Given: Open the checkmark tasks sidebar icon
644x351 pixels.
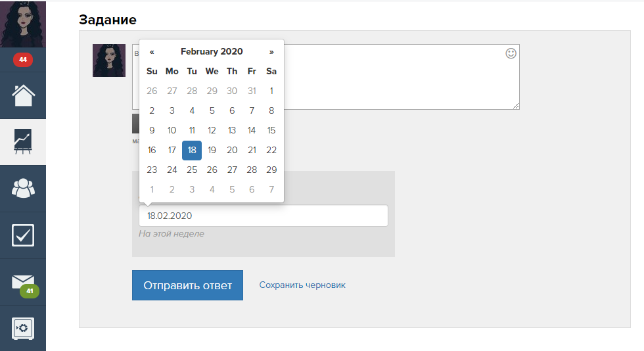Looking at the screenshot, I should pyautogui.click(x=23, y=235).
